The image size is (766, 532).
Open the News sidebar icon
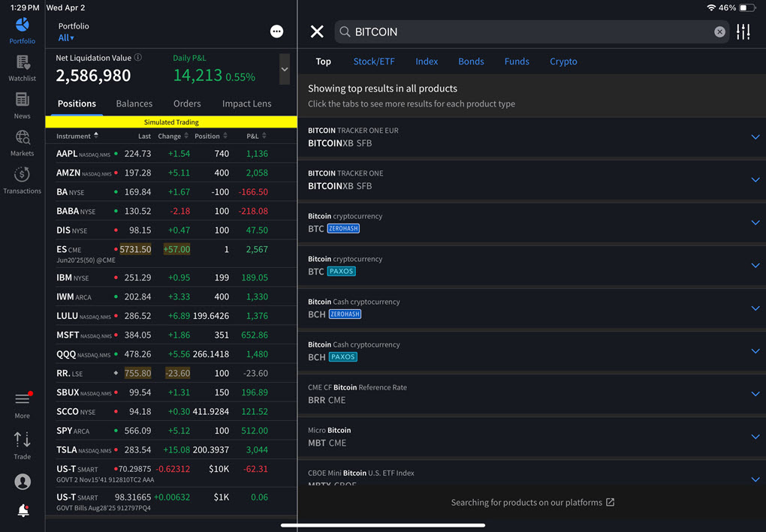click(23, 101)
